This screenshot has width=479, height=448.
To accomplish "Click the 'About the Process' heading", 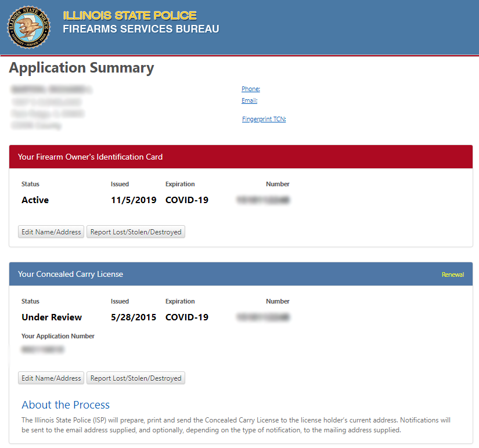I will pyautogui.click(x=66, y=404).
